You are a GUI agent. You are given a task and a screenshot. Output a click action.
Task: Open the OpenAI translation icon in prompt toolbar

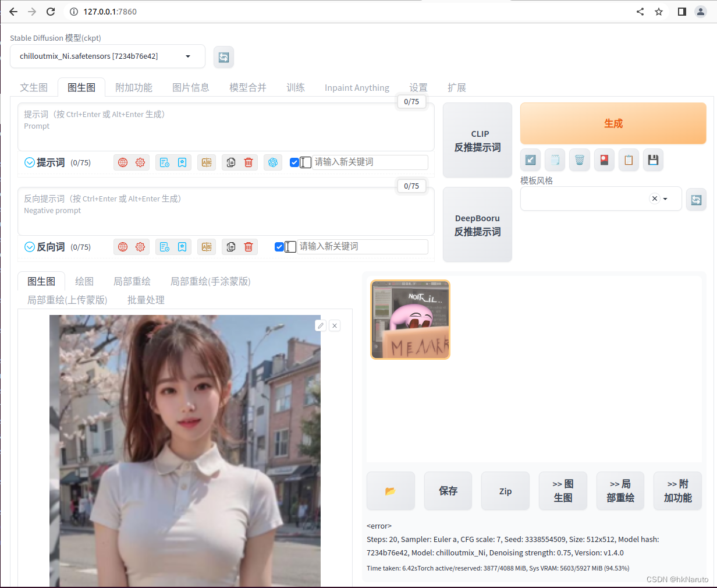click(272, 162)
